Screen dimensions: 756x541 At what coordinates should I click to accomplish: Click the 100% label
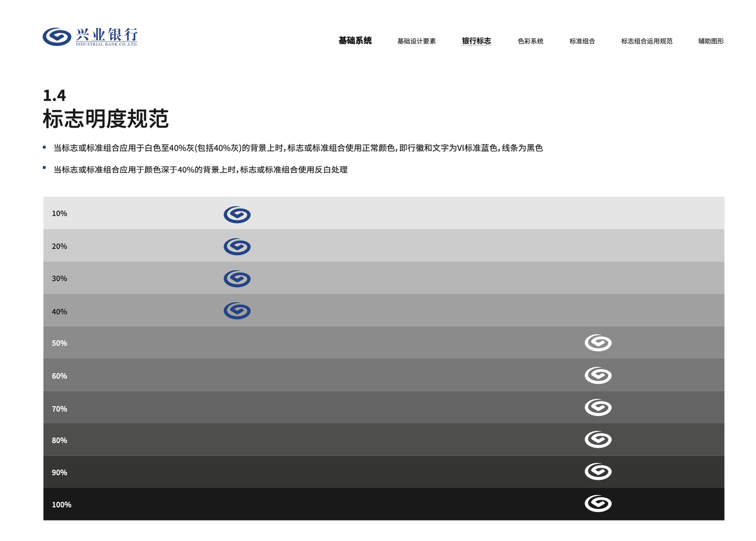pos(61,505)
